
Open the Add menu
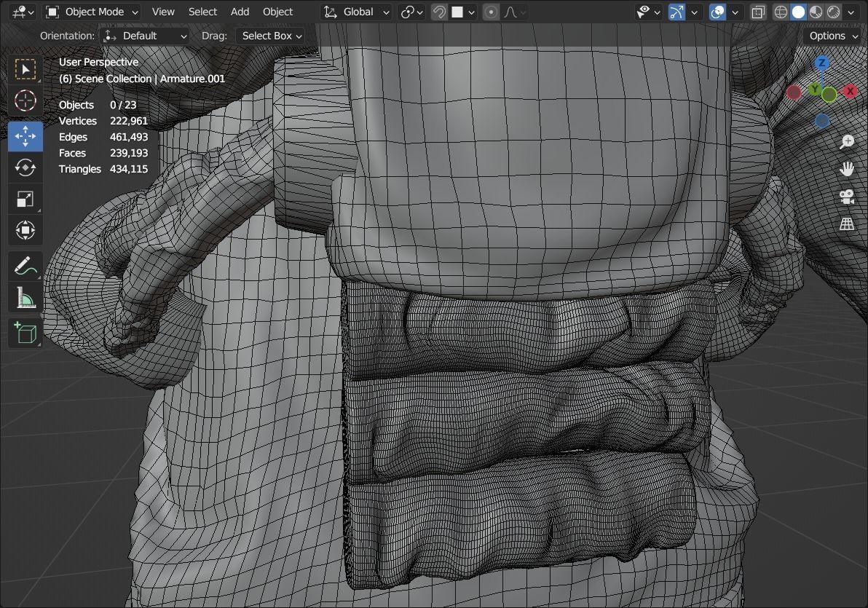click(240, 12)
